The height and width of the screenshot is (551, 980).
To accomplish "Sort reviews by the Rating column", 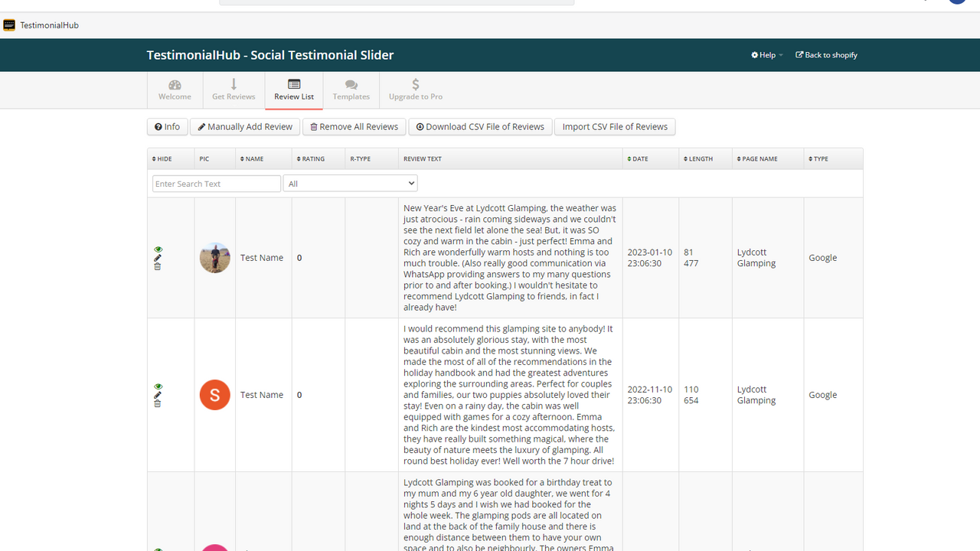I will tap(311, 159).
